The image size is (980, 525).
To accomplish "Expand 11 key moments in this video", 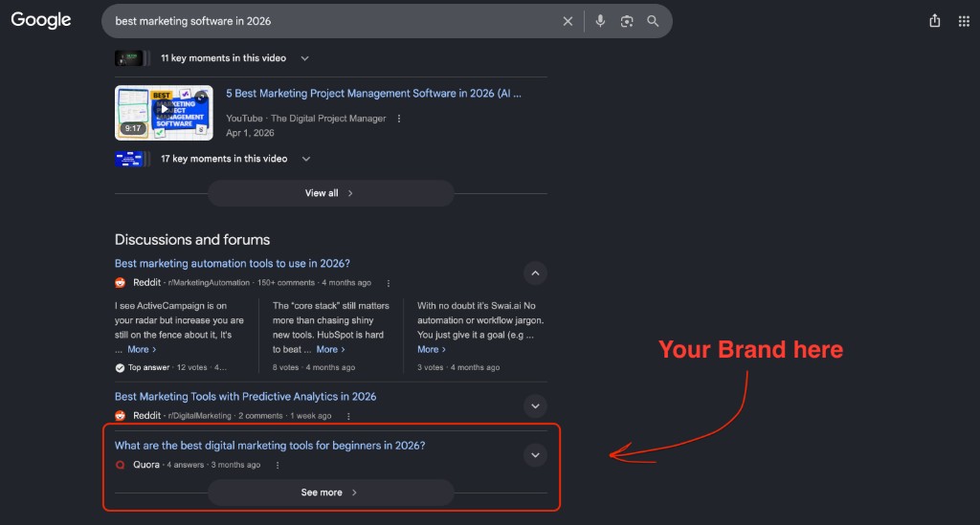I will pos(304,58).
